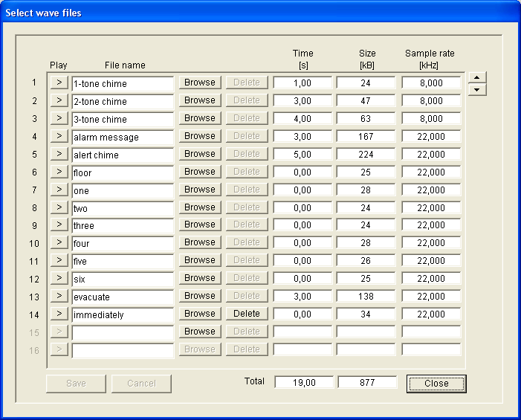Play the 2-tone chime file
The width and height of the screenshot is (521, 420).
(x=59, y=100)
